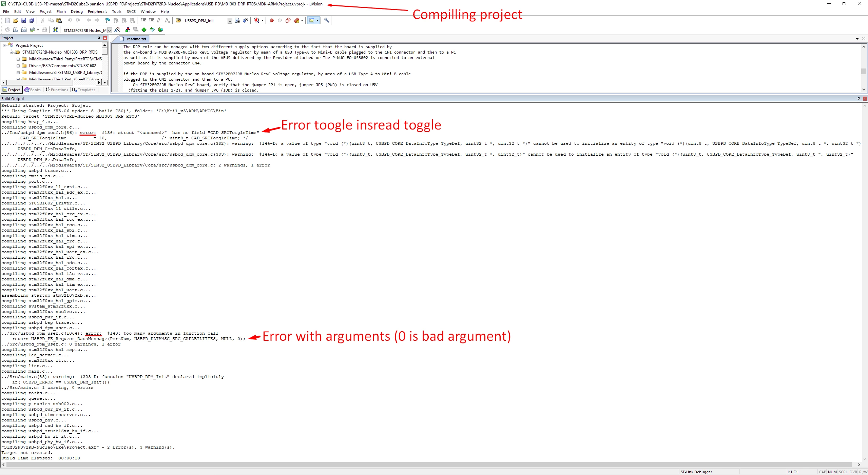868x475 pixels.
Task: Open Manage Run-Time Environment green diamond icon
Action: coord(144,30)
